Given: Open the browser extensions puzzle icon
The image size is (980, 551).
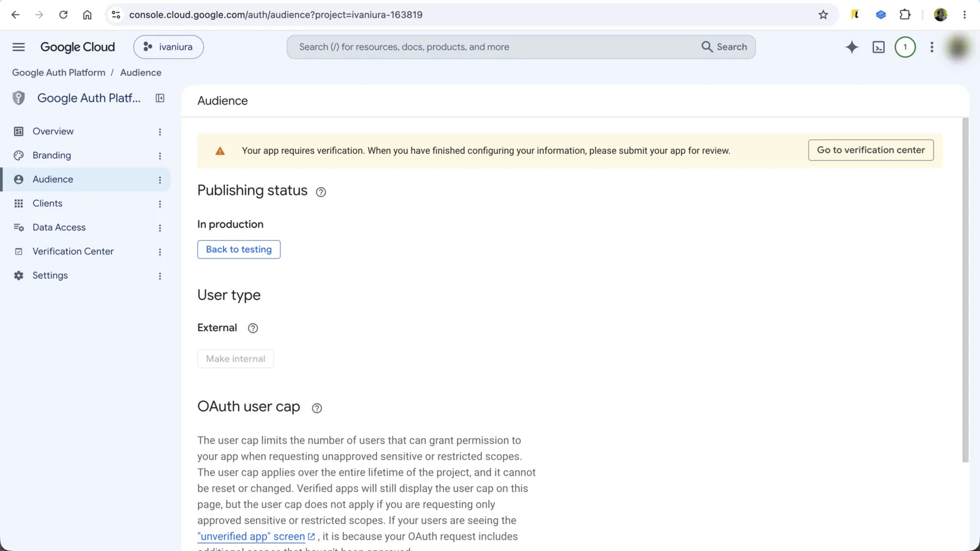Looking at the screenshot, I should click(x=905, y=15).
